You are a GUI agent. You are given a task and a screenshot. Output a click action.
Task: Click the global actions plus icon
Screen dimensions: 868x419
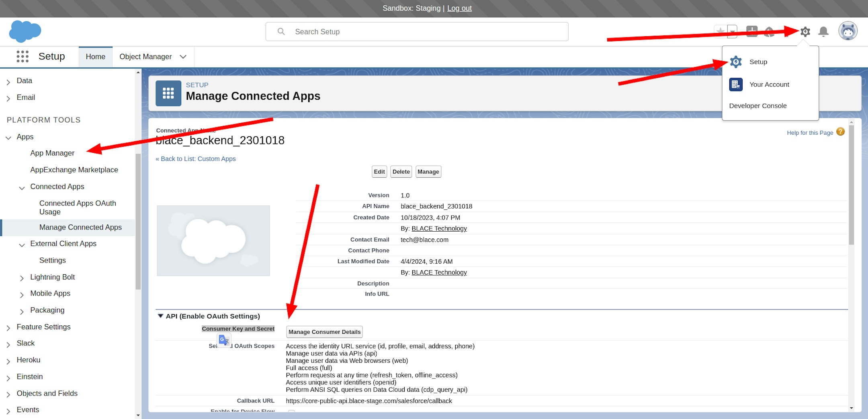[751, 31]
